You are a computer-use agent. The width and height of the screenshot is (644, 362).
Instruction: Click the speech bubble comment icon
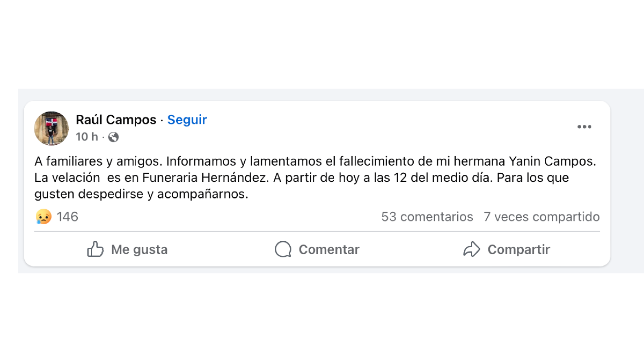[283, 249]
